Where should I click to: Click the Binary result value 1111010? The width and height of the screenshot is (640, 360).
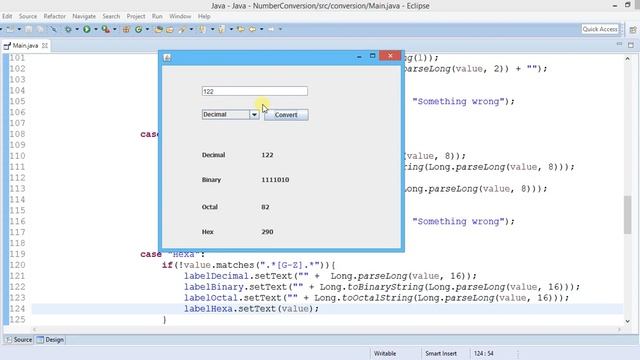pyautogui.click(x=276, y=180)
